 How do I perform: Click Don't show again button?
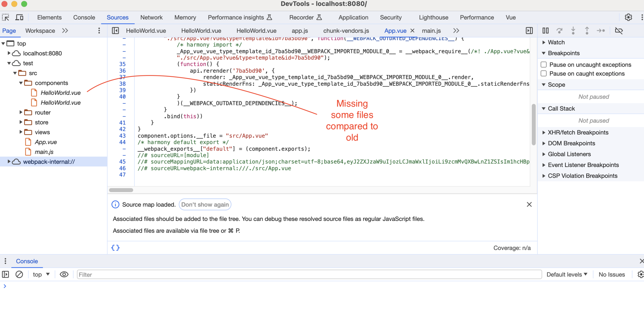tap(205, 204)
